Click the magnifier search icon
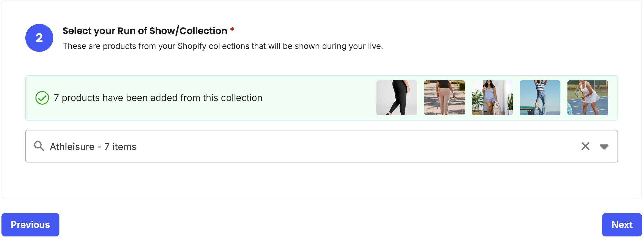 39,146
